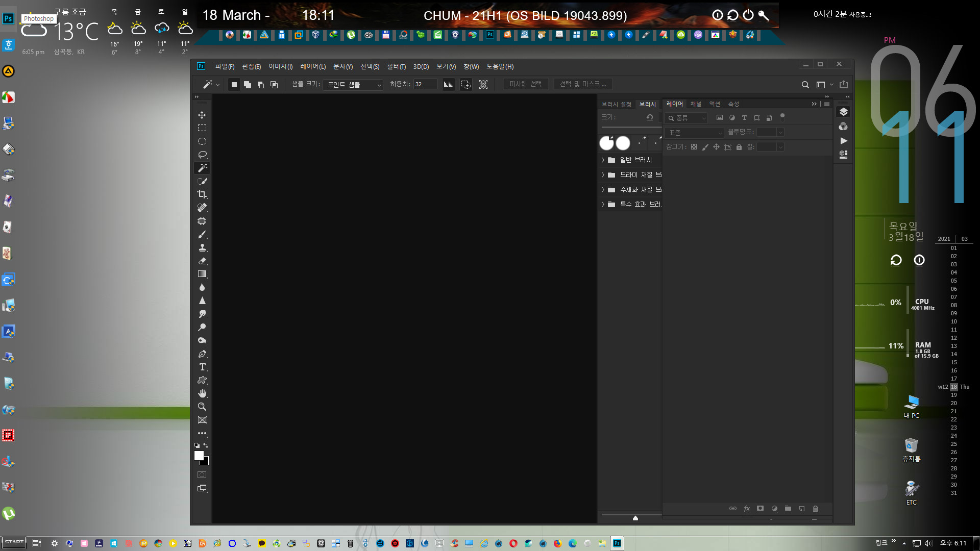Click the delete layer trash icon
The width and height of the screenshot is (980, 551).
coord(815,509)
